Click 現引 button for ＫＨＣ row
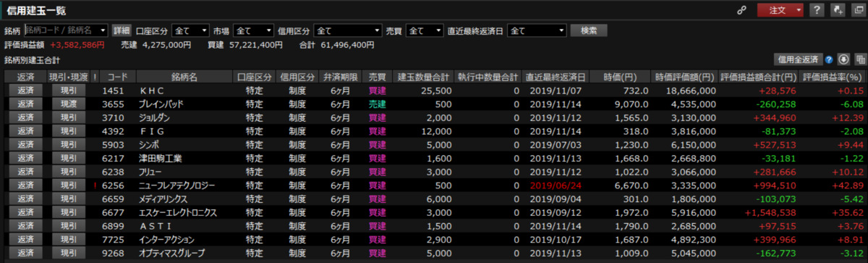The width and height of the screenshot is (868, 263). (68, 90)
